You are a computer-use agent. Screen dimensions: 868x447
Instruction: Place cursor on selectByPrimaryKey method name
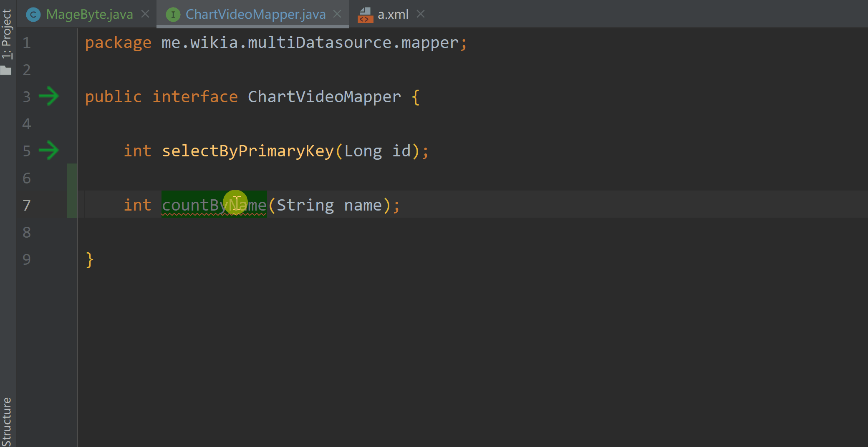pyautogui.click(x=248, y=151)
